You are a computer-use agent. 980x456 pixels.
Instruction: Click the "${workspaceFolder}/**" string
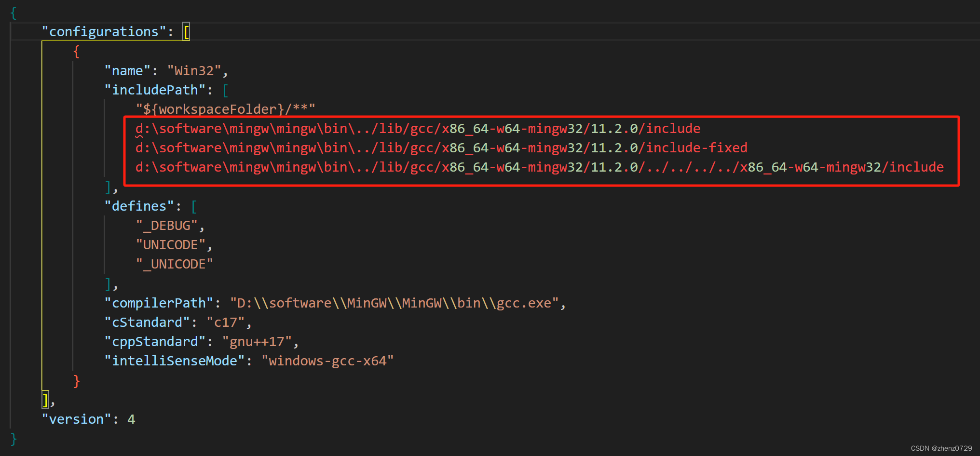point(225,109)
